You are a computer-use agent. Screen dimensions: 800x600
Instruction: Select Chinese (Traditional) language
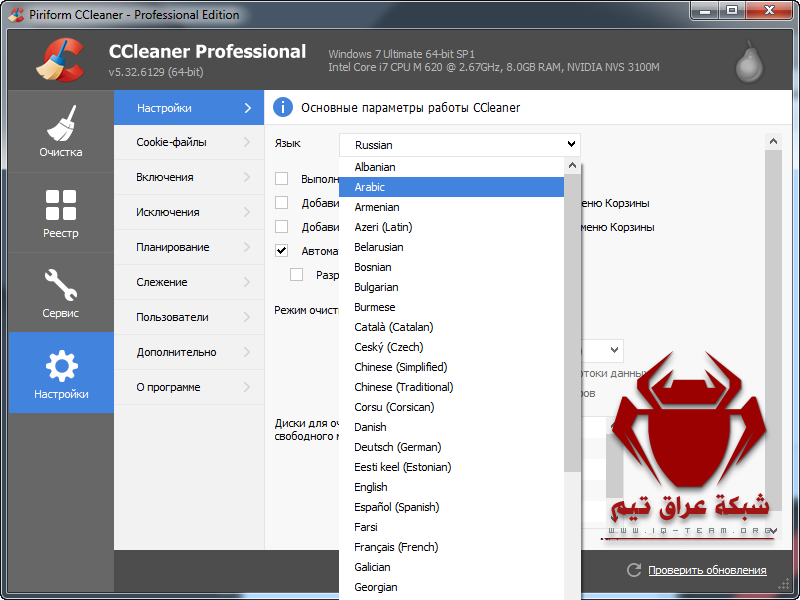point(452,387)
